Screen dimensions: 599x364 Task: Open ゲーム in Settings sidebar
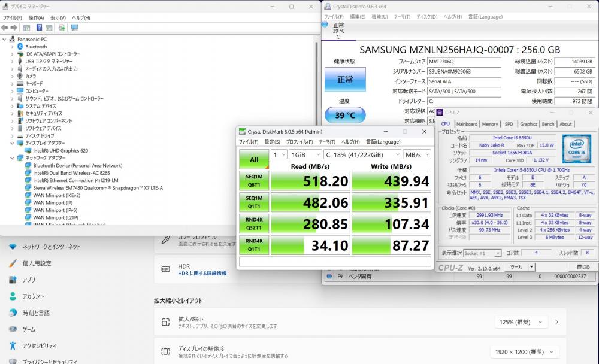pos(22,329)
